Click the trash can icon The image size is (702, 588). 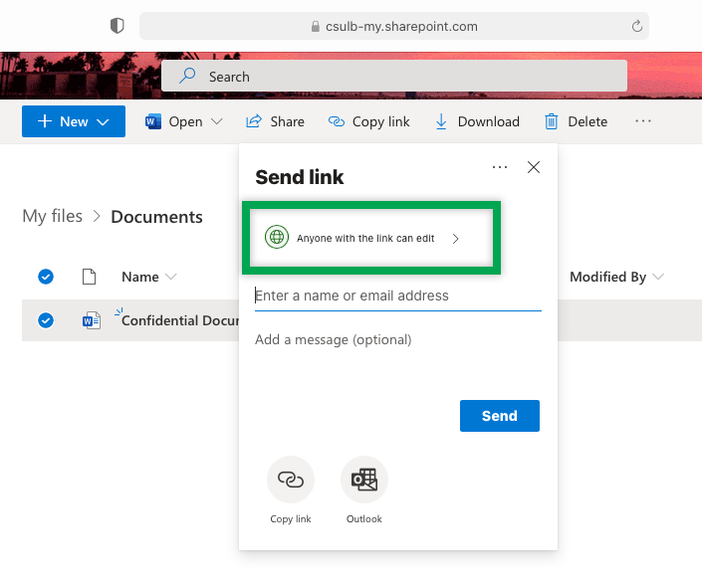tap(551, 121)
